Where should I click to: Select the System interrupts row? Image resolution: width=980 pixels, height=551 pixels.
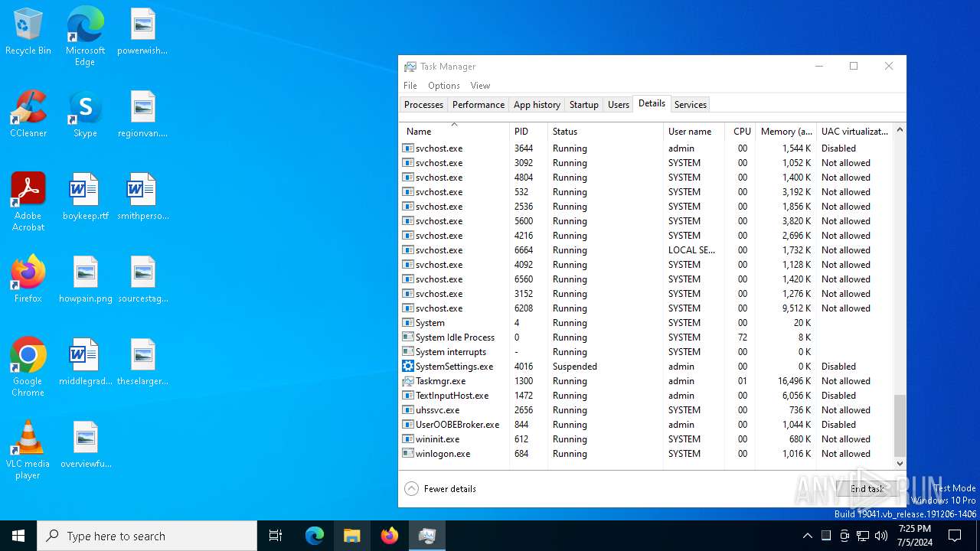(x=646, y=352)
